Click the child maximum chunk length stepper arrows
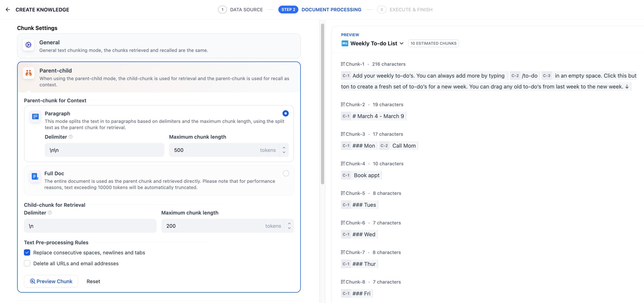644x303 pixels. pyautogui.click(x=289, y=226)
